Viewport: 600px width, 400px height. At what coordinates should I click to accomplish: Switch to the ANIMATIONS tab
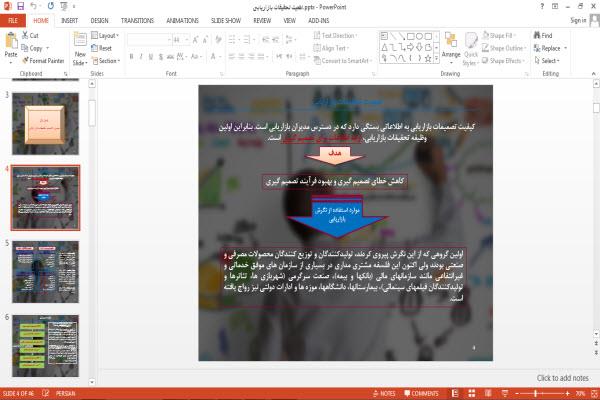coord(183,21)
